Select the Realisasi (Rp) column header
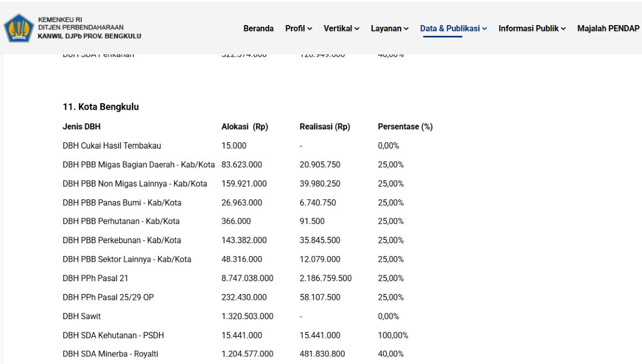This screenshot has height=364, width=642. 325,127
